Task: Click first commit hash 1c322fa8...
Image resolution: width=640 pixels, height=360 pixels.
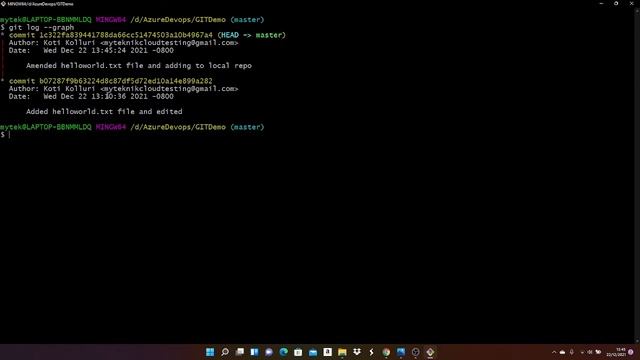Action: (126, 35)
